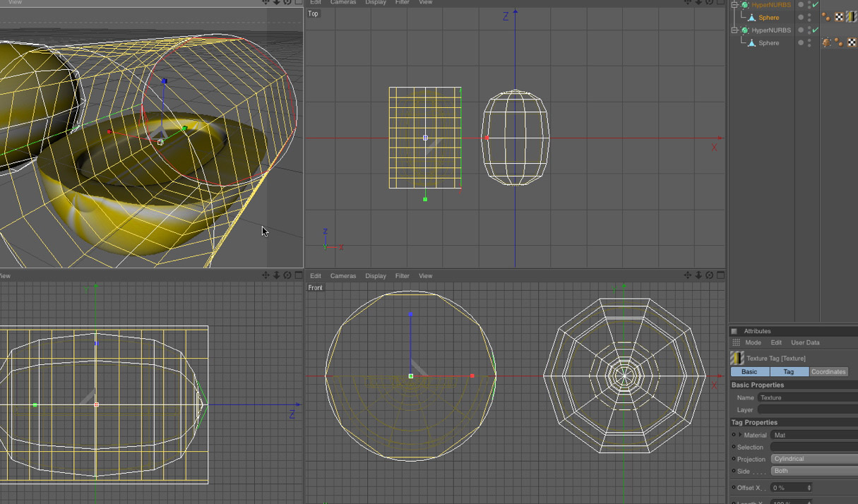
Task: Click the empty Selection field
Action: tap(814, 447)
